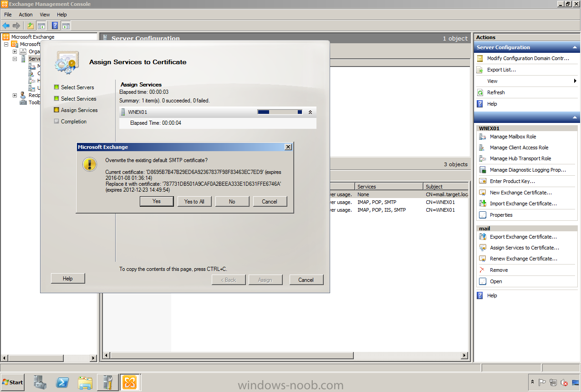
Task: Open the File menu
Action: [8, 15]
